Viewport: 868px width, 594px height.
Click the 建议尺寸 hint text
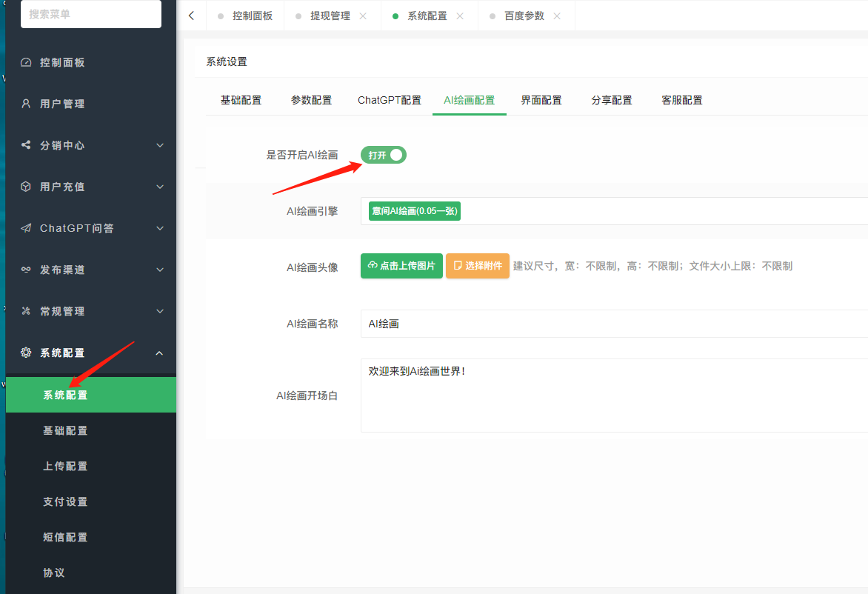[652, 266]
